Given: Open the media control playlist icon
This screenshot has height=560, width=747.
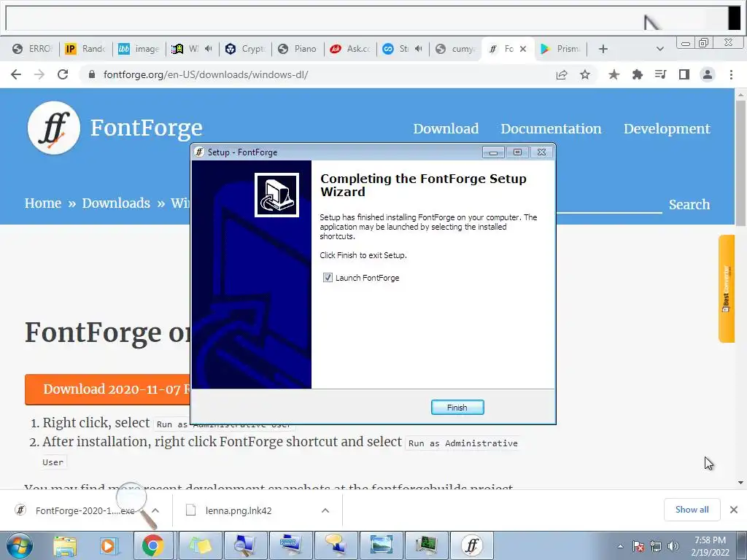Looking at the screenshot, I should pos(661,75).
